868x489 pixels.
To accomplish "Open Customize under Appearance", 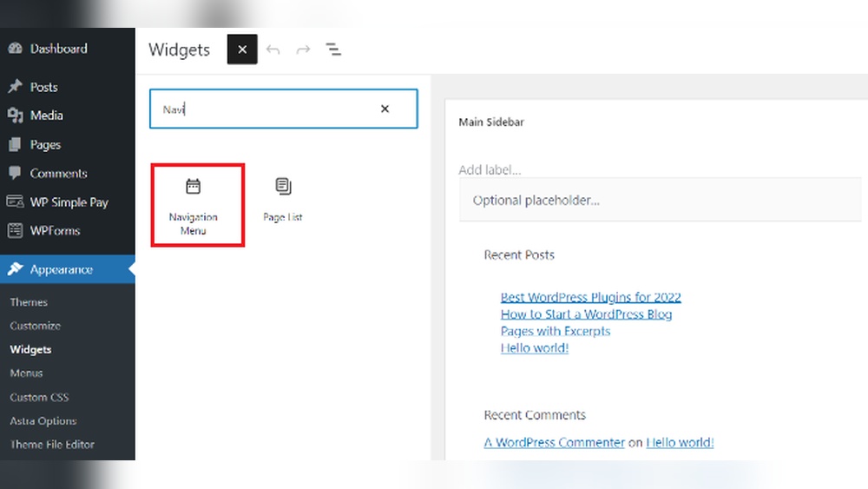I will 35,326.
